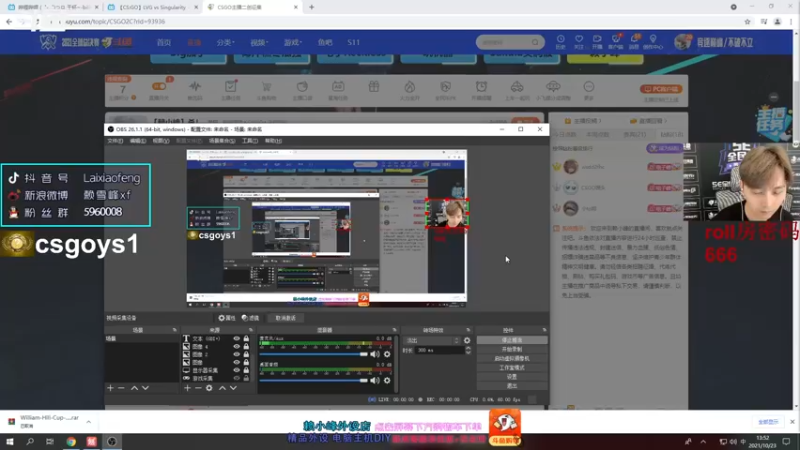Screen dimensions: 800x450
Task: Remove selected source with minus icon
Action: [198, 388]
